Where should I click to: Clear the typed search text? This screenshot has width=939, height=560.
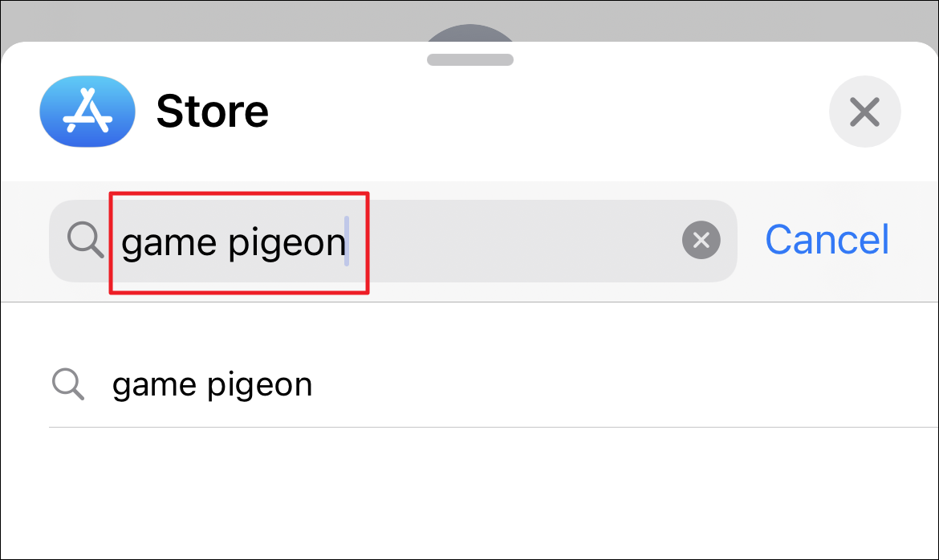point(701,240)
